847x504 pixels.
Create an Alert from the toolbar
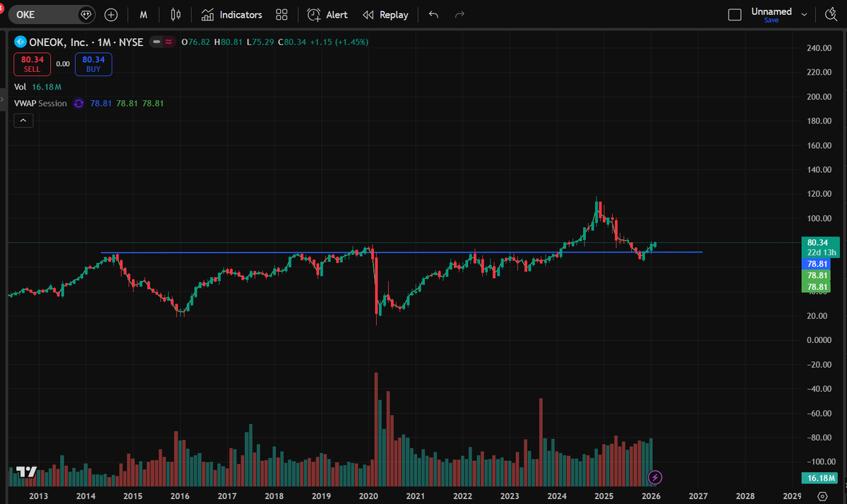328,14
